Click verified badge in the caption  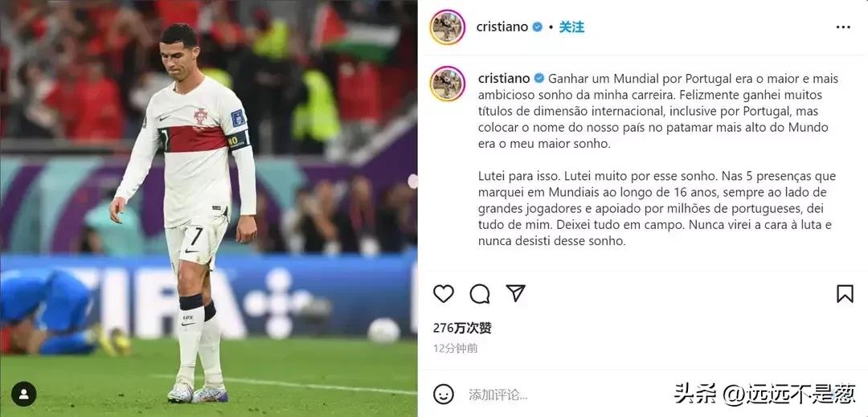(538, 79)
